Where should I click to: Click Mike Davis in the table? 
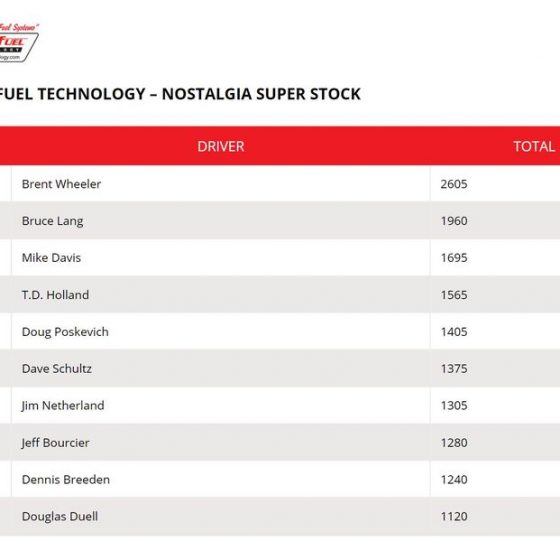(51, 258)
